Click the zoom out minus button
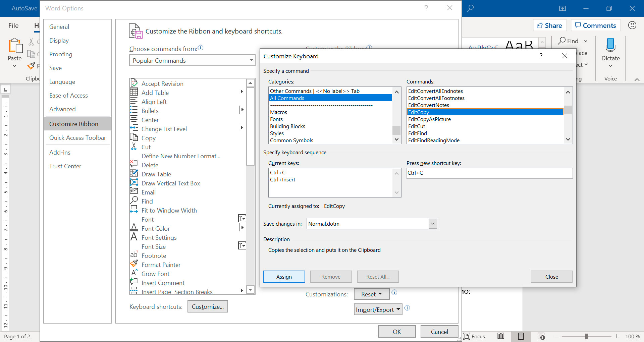 [557, 336]
